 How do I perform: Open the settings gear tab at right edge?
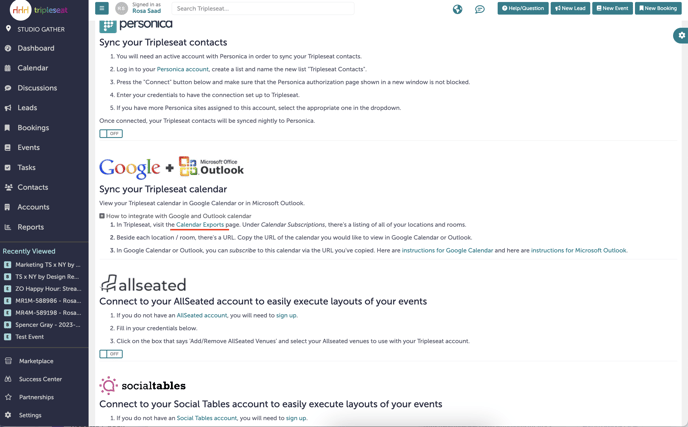click(x=681, y=35)
